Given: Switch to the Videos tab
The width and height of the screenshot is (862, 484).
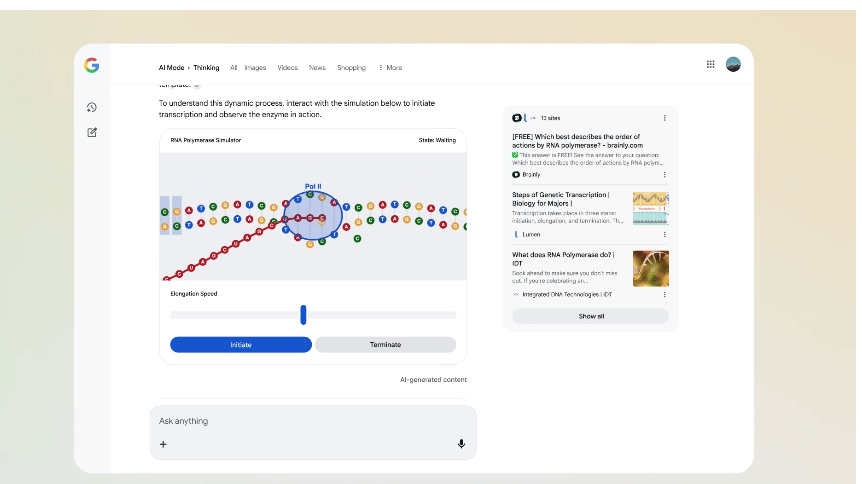Looking at the screenshot, I should [x=287, y=68].
